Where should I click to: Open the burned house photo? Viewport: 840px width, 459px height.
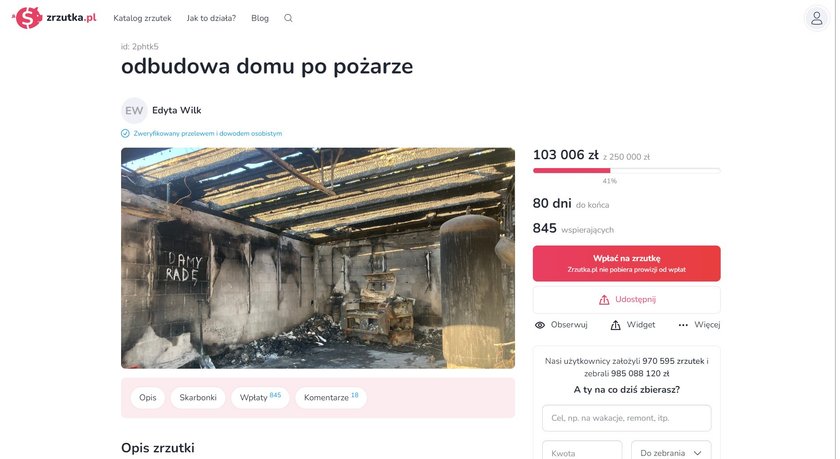click(318, 258)
